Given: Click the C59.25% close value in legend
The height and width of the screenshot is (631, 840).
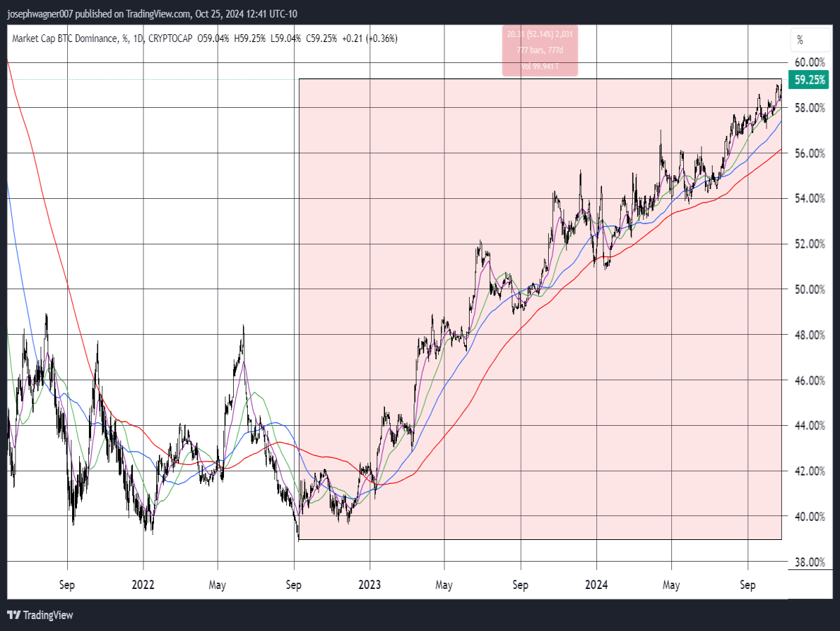Looking at the screenshot, I should 321,39.
